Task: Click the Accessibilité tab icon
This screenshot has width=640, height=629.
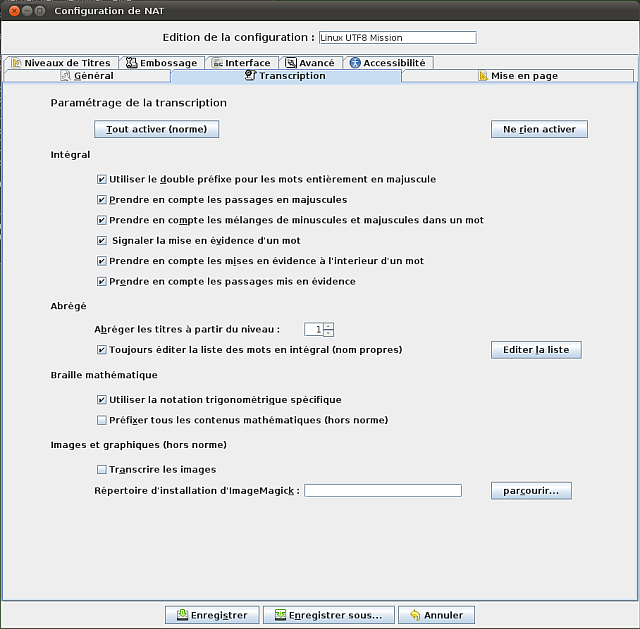Action: point(355,62)
